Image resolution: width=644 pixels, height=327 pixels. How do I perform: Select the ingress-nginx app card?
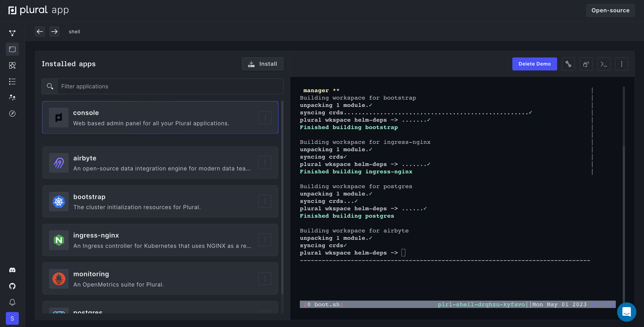pos(160,240)
